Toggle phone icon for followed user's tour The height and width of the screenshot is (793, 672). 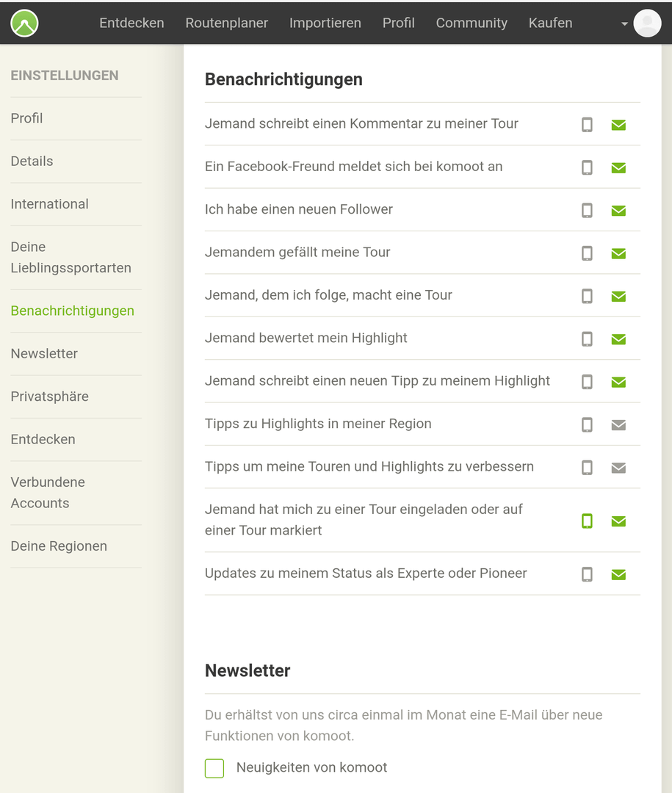point(587,297)
